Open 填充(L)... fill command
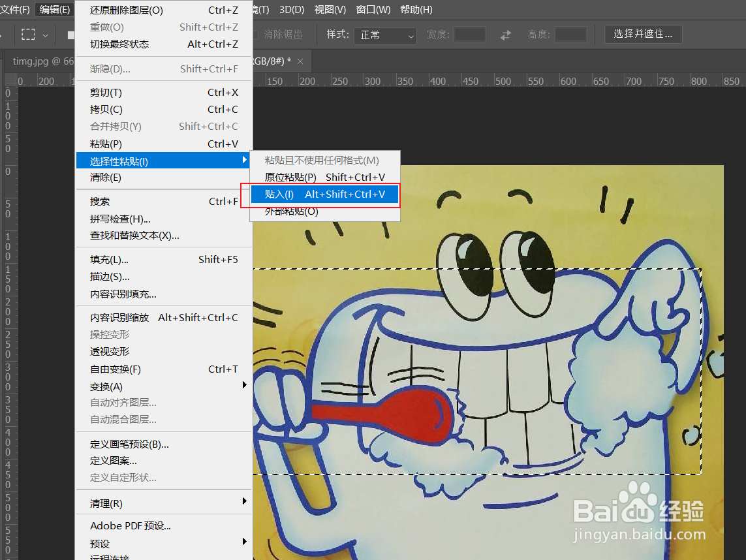Viewport: 746px width, 560px height. 164,260
